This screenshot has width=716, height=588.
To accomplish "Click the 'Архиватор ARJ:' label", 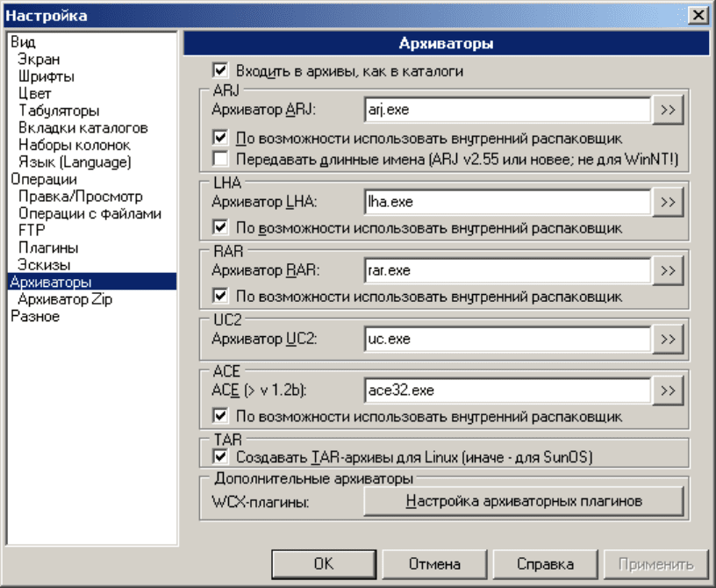I will pos(264,110).
